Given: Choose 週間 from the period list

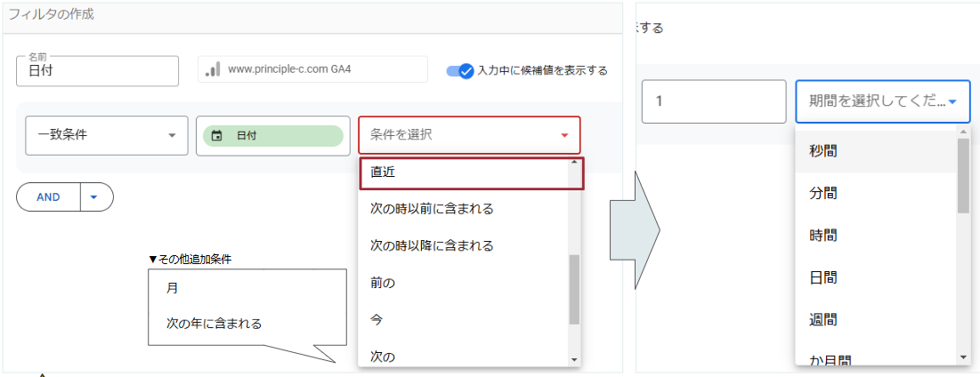Looking at the screenshot, I should pyautogui.click(x=822, y=319).
